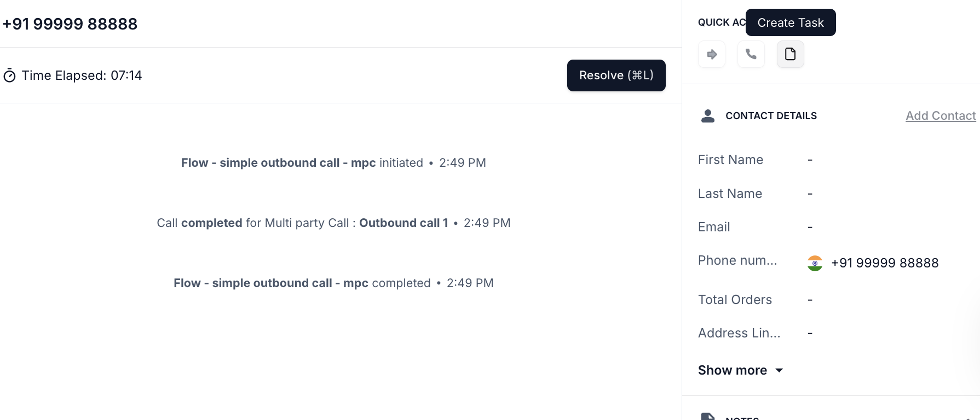Click the Total Orders field value
This screenshot has width=980, height=420.
810,300
